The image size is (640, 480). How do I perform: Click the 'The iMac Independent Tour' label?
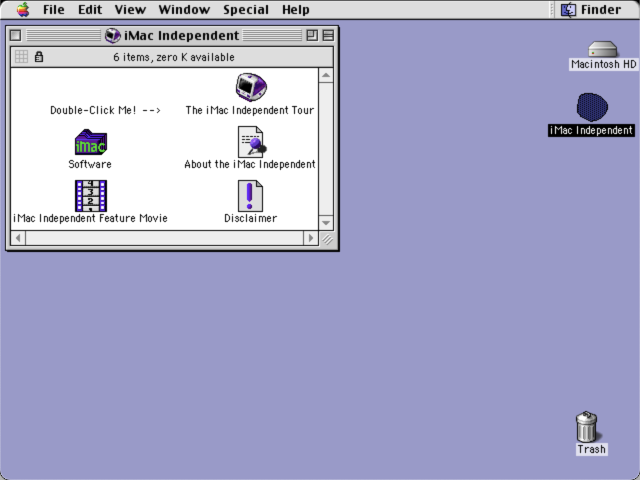[x=250, y=110]
